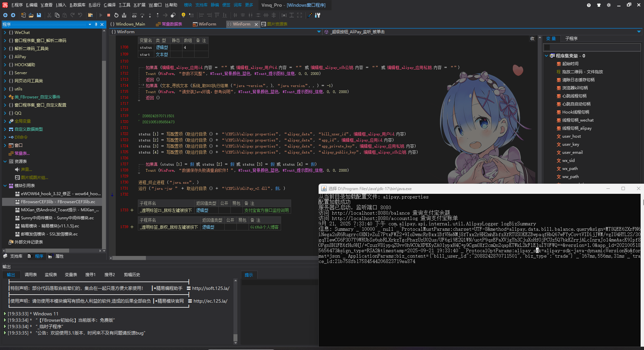Switch to the 常量数据表 tab
644x350 pixels.
(x=169, y=24)
